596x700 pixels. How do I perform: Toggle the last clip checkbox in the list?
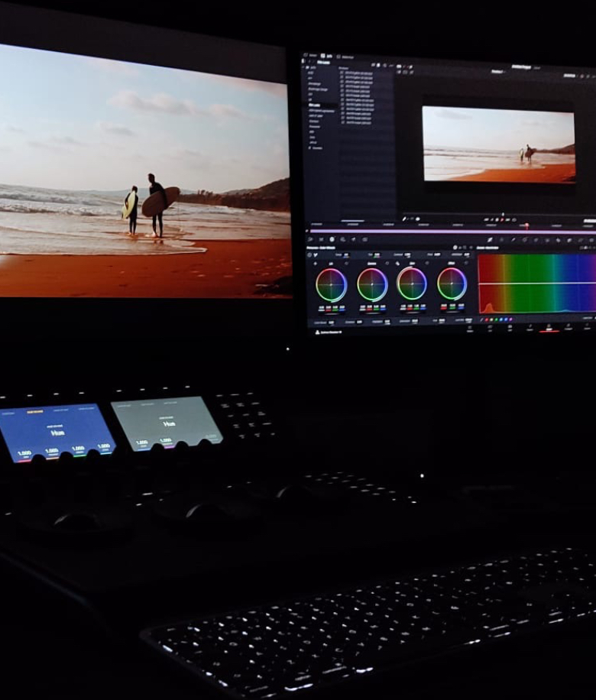pos(342,122)
